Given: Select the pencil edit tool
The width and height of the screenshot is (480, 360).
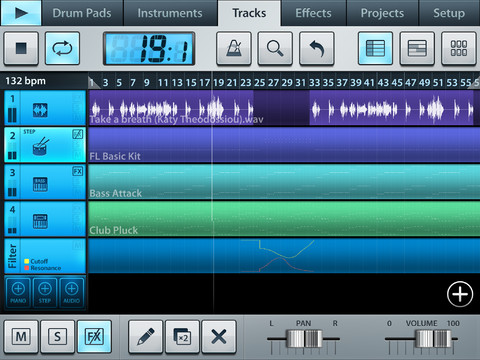Looking at the screenshot, I should click(x=146, y=337).
